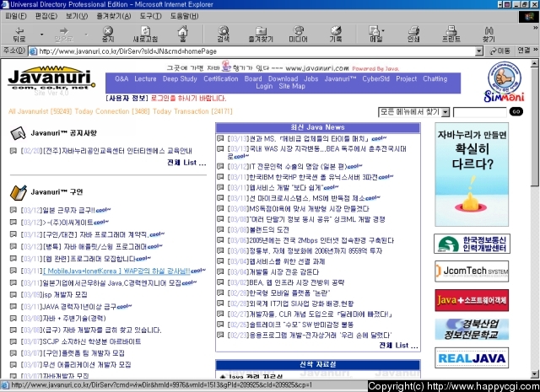
Task: Open the 경북산업 정보전문학교 banner
Action: click(472, 329)
